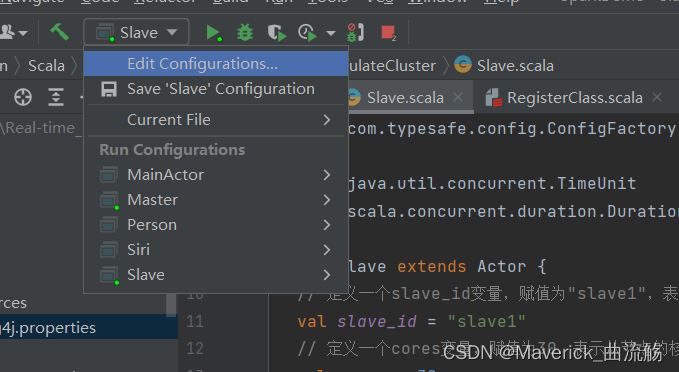Image resolution: width=679 pixels, height=372 pixels.
Task: Select Edit Configurations... menu entry
Action: [x=216, y=64]
